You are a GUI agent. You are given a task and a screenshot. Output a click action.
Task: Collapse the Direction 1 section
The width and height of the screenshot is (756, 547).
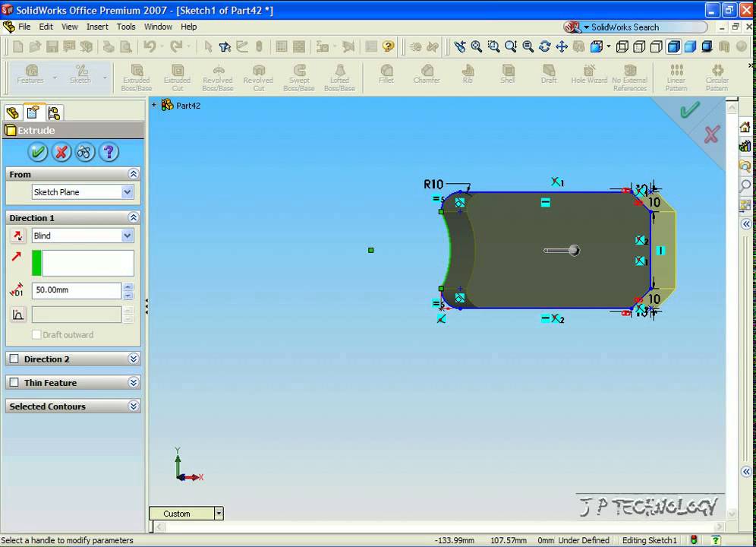point(134,218)
